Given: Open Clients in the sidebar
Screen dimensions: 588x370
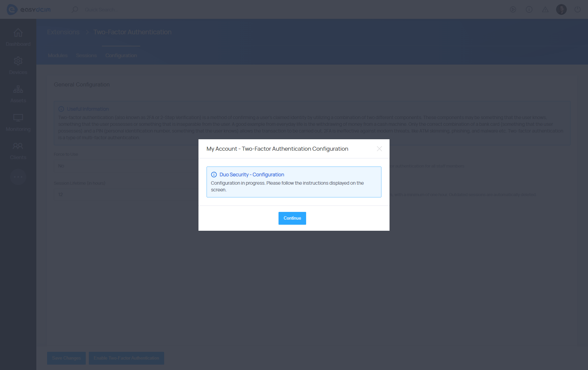Looking at the screenshot, I should [x=18, y=151].
